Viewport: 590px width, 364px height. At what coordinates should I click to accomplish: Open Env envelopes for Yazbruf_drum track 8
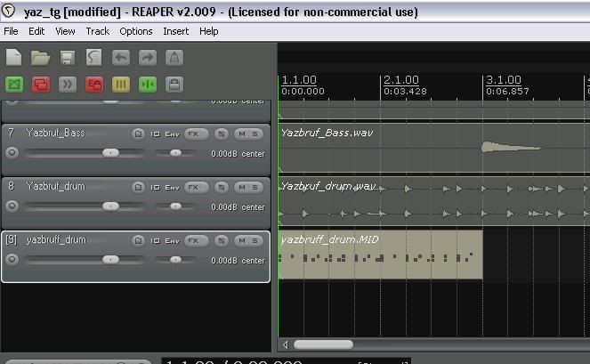click(x=173, y=188)
